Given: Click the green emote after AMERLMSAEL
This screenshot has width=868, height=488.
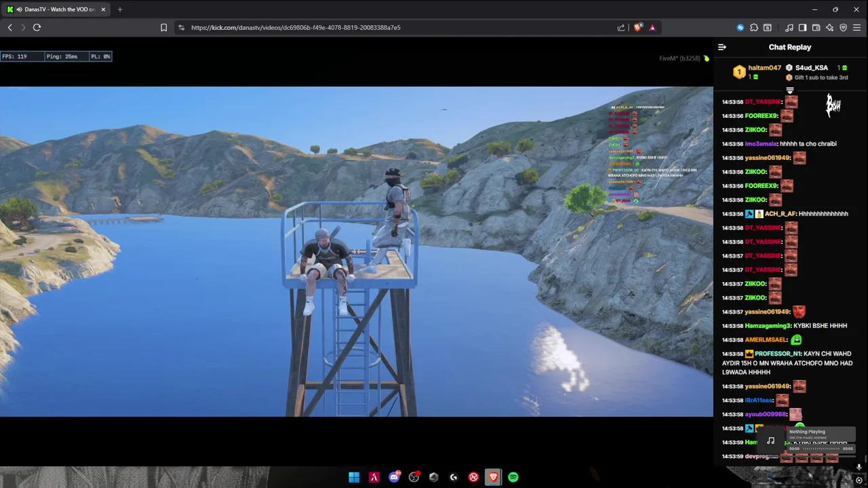Looking at the screenshot, I should pos(796,340).
